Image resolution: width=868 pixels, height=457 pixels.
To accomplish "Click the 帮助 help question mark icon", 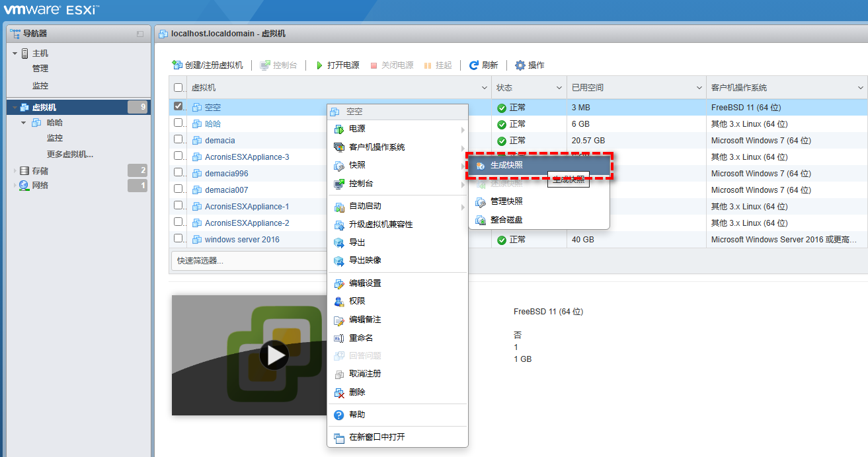I will [x=339, y=415].
